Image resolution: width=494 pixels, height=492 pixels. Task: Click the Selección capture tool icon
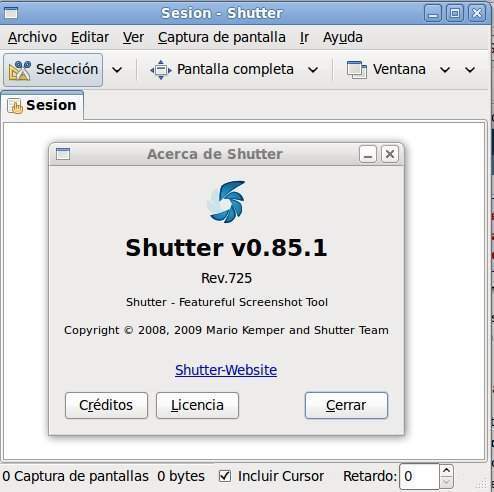click(x=20, y=70)
